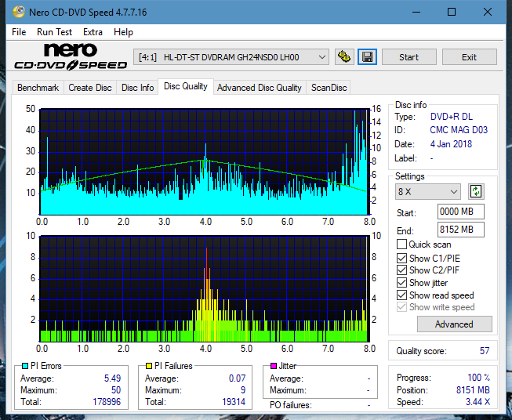Toggle the Show read speed checkbox
Viewport: 512px width, 420px height.
pos(401,295)
